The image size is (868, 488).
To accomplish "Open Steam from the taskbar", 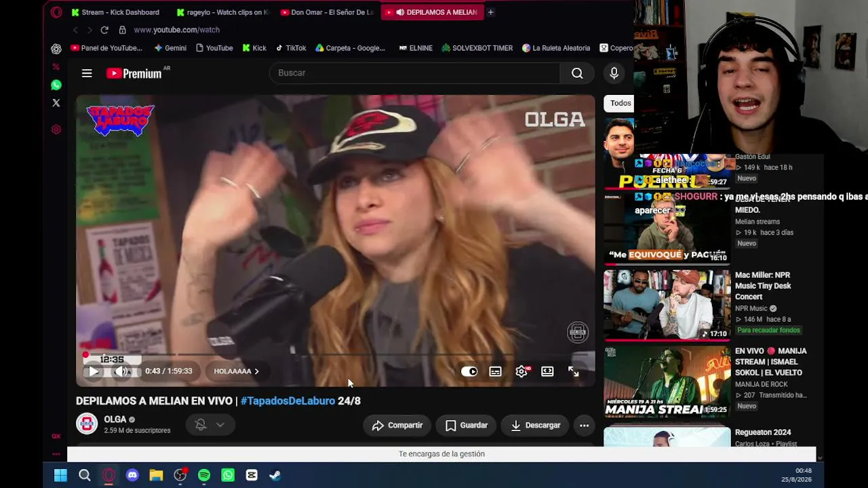I will point(275,475).
